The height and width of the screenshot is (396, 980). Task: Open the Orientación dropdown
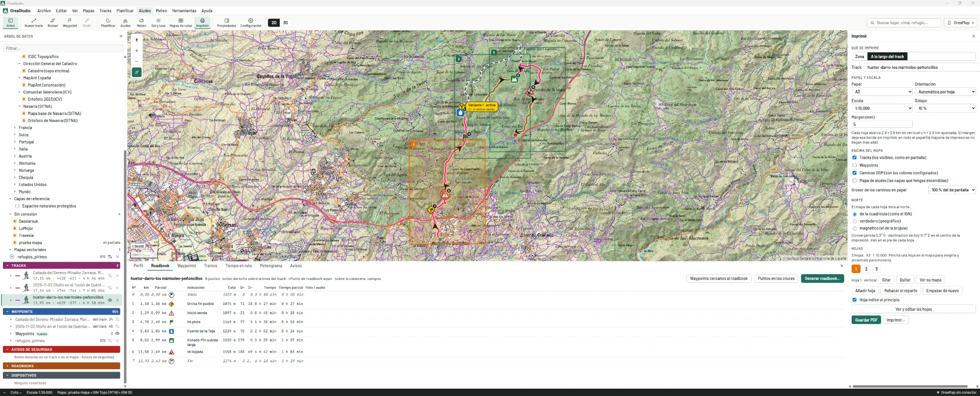[945, 92]
